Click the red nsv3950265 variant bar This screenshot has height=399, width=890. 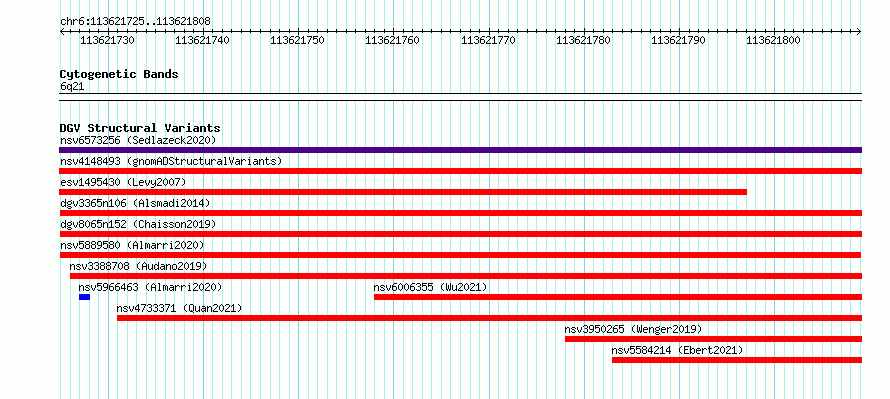[713, 339]
